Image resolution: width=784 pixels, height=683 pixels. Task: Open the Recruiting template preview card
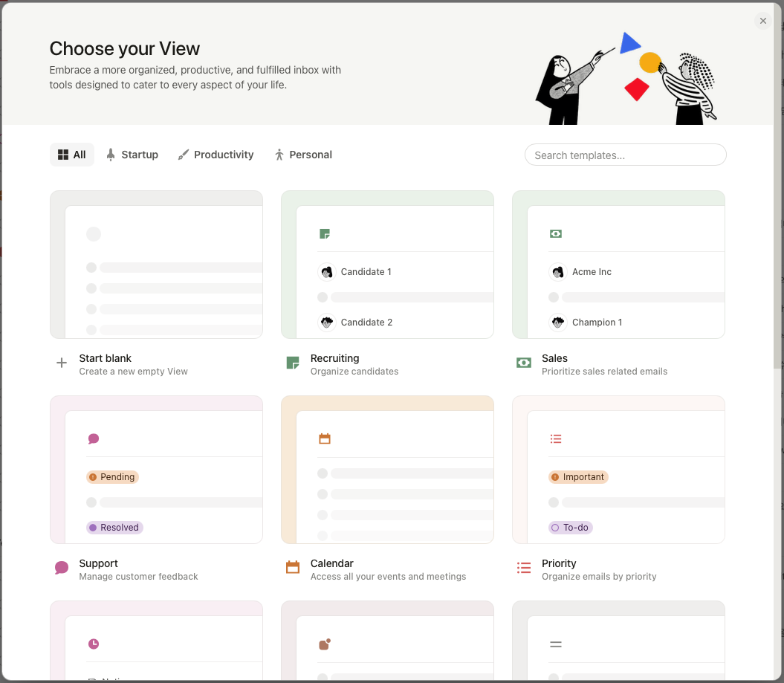387,265
